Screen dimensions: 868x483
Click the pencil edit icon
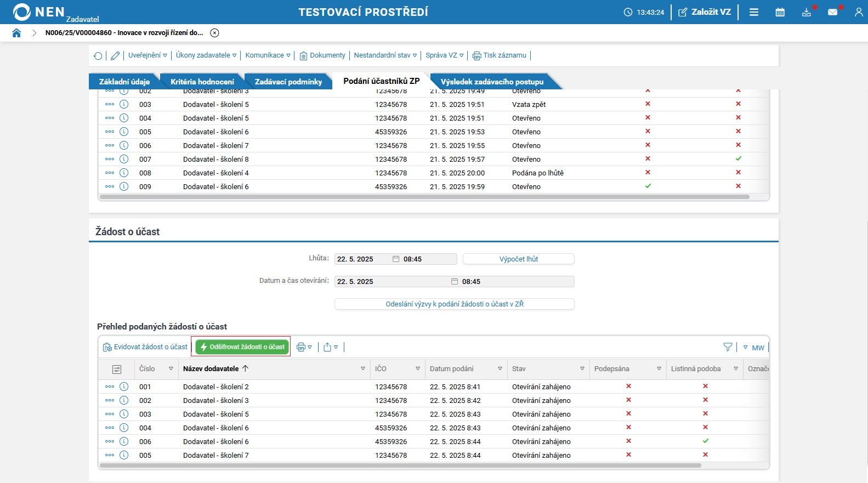click(115, 55)
